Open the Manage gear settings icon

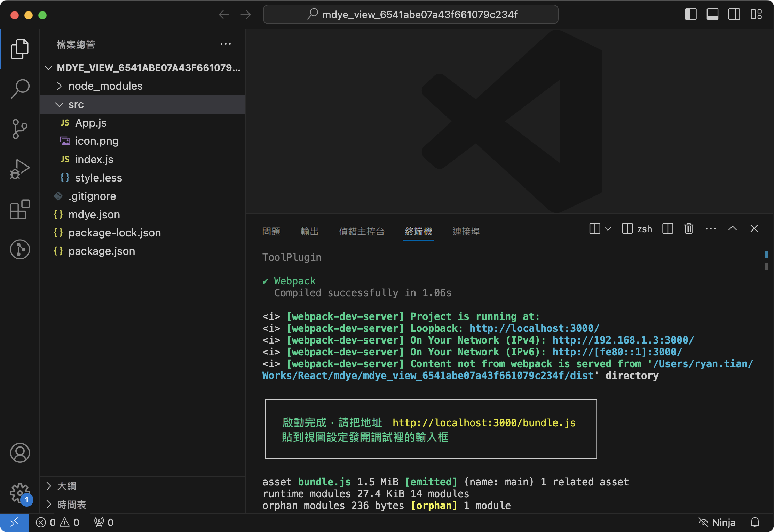click(20, 493)
